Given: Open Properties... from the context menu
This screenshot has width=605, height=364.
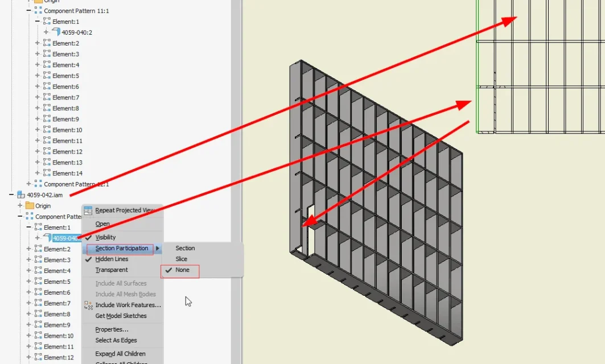Looking at the screenshot, I should pos(112,329).
